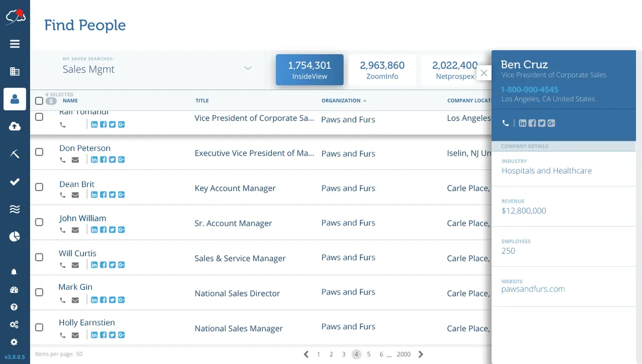Check the box for Dean Brit
Screen dimensions: 642x364
pyautogui.click(x=39, y=187)
